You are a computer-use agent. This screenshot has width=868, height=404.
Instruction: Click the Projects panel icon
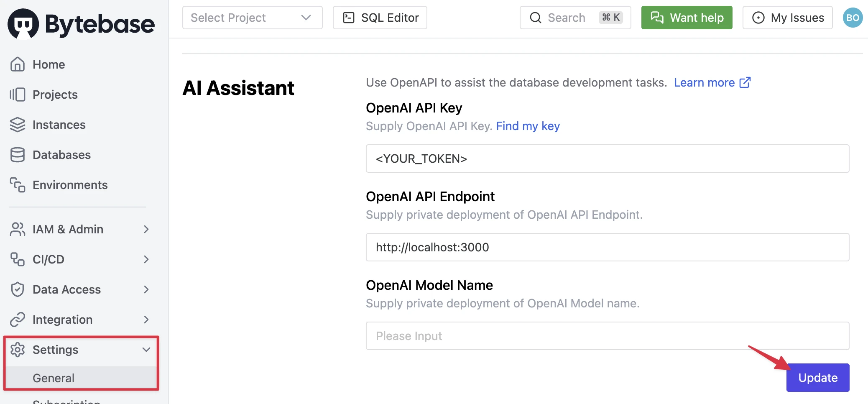click(x=18, y=95)
